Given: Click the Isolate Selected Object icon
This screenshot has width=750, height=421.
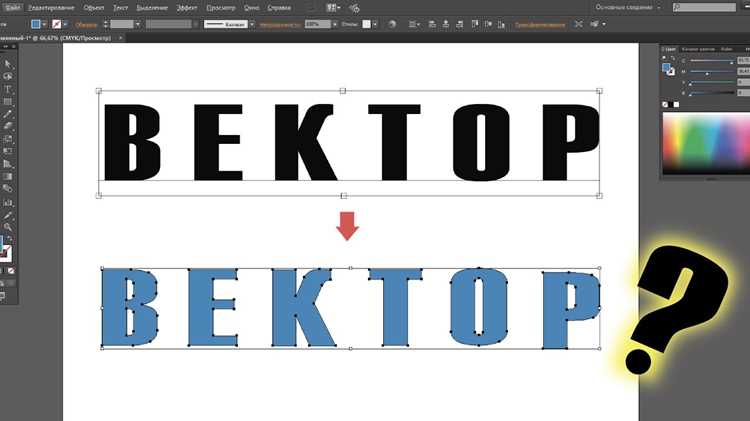Looking at the screenshot, I should coord(578,24).
